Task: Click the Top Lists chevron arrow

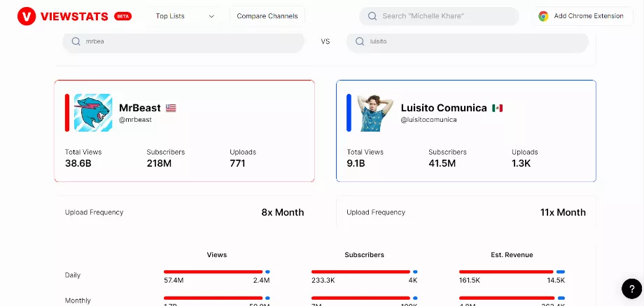Action: (211, 16)
